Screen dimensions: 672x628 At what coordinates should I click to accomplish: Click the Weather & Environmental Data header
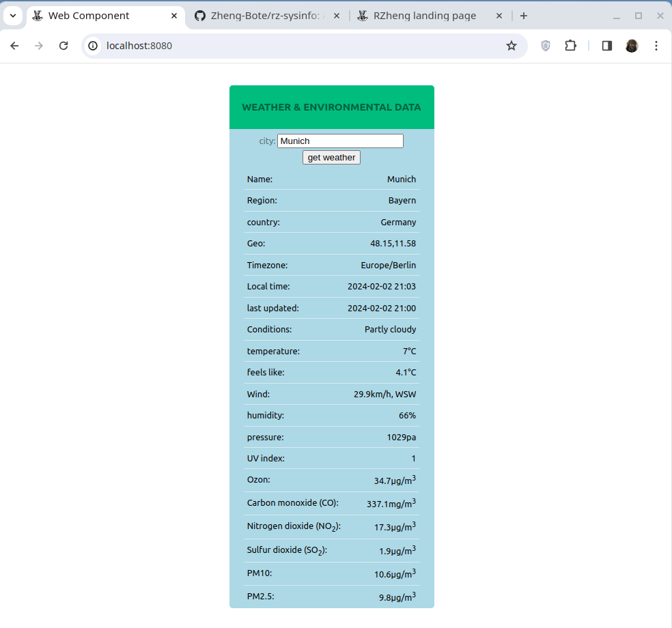332,107
